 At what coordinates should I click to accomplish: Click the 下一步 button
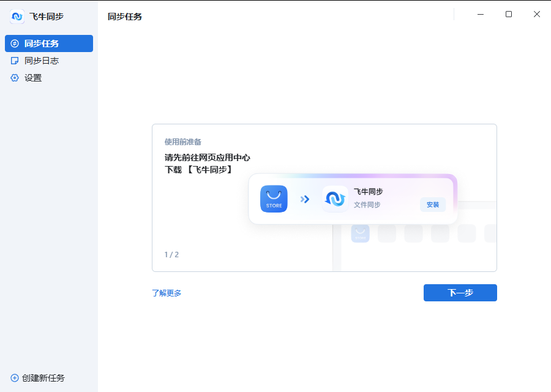tap(460, 293)
